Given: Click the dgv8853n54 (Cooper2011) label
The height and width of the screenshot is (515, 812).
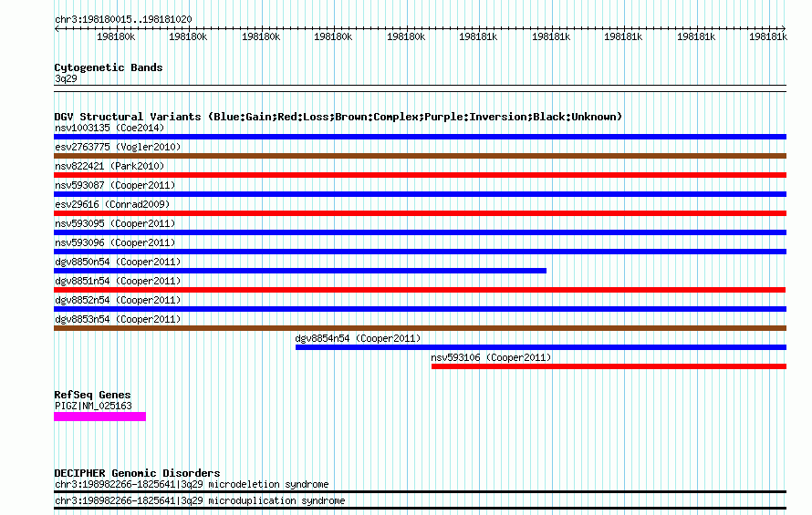Looking at the screenshot, I should tap(118, 319).
